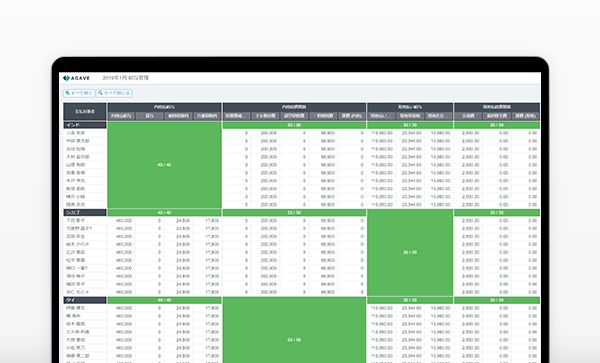Image resolution: width=600 pixels, height=363 pixels.
Task: Expand the large 30 / 30 block in シカゴ
Action: [410, 252]
